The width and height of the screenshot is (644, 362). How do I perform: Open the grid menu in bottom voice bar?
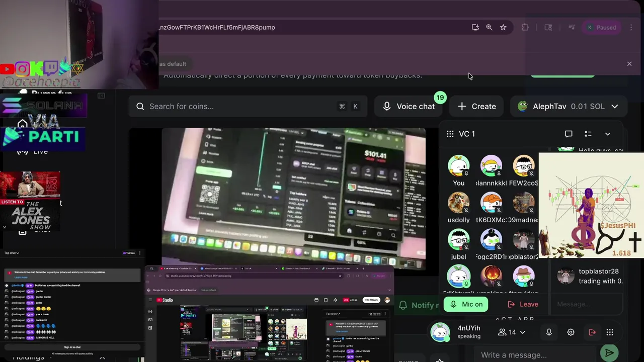(610, 332)
